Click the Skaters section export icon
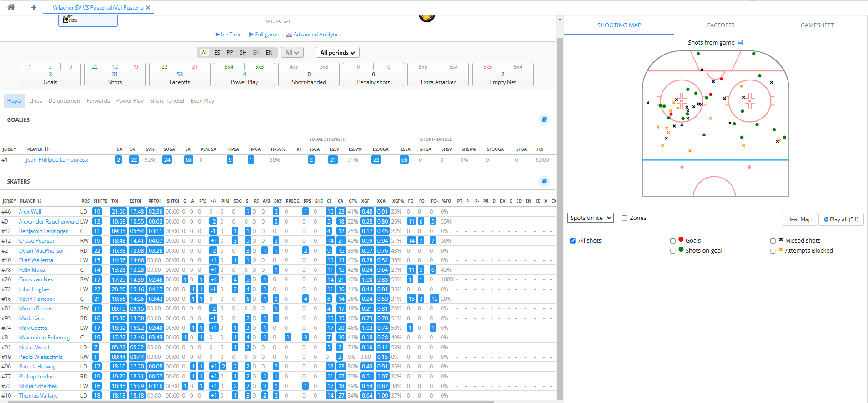This screenshot has width=868, height=403. coord(544,182)
